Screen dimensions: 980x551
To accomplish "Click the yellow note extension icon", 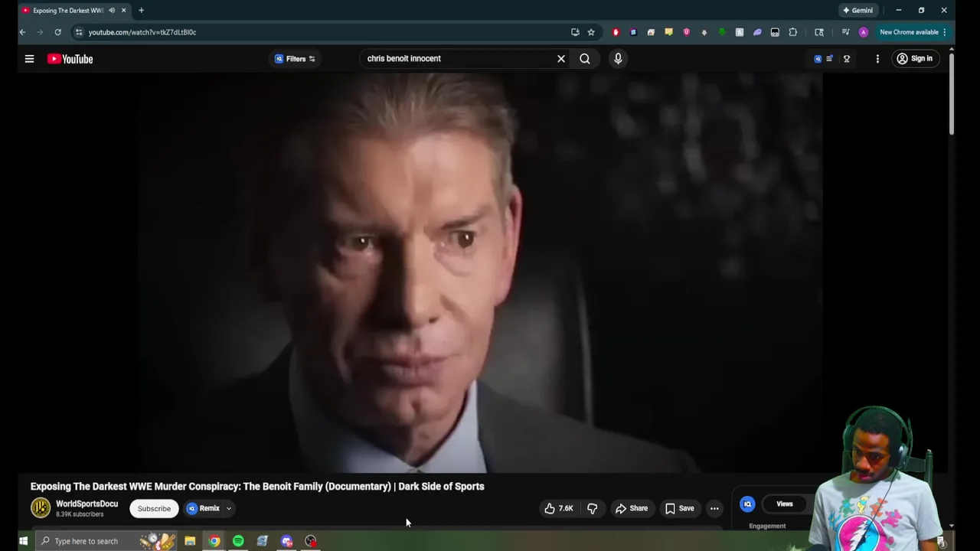I will [x=668, y=32].
